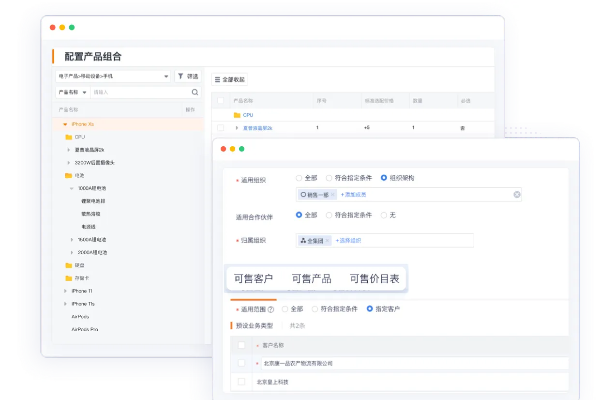The image size is (600, 400).
Task: Select 指定客户 radio for 适用范围
Action: pos(370,309)
